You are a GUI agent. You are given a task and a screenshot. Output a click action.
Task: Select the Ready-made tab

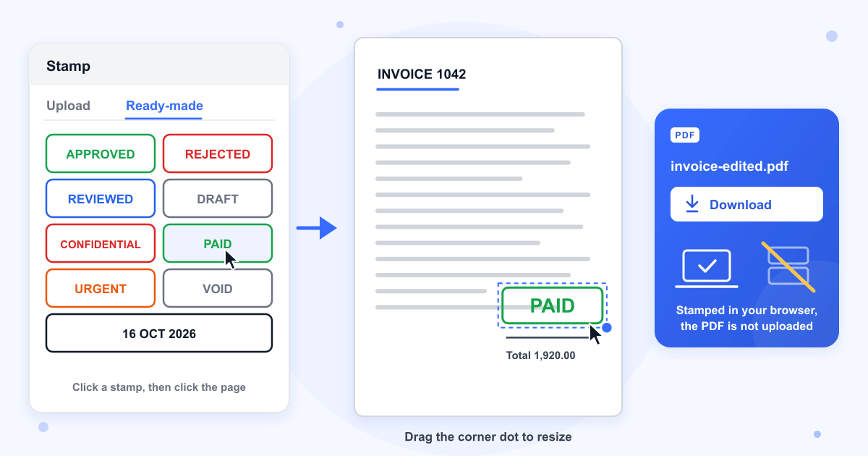click(x=164, y=106)
